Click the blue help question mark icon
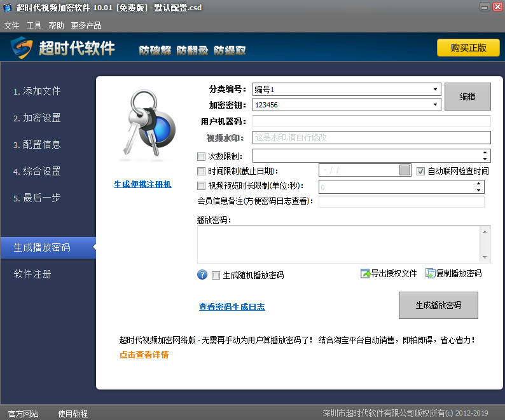Image resolution: width=505 pixels, height=420 pixels. [x=203, y=274]
